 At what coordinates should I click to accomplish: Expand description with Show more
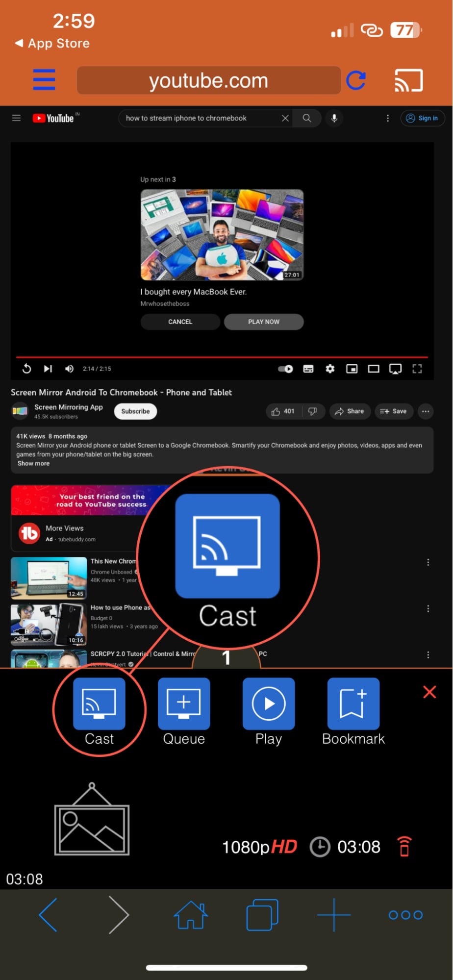[x=33, y=463]
